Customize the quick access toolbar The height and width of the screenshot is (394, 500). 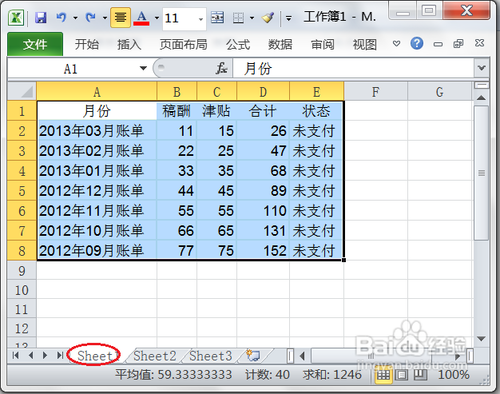tap(289, 18)
